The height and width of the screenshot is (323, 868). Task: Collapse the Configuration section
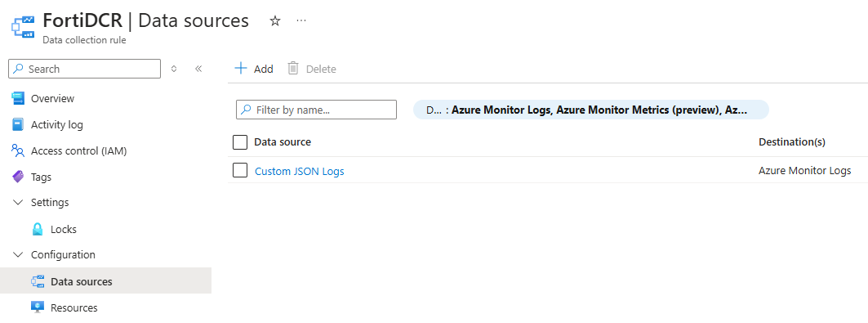18,255
